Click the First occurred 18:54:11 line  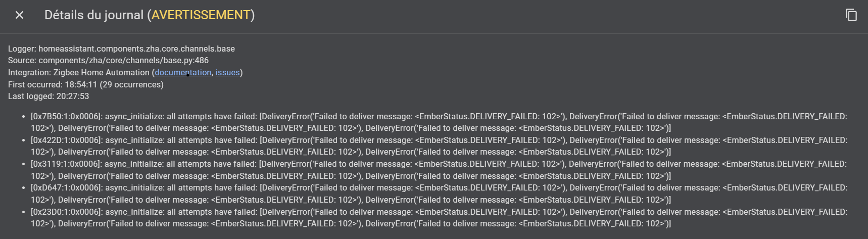tap(86, 84)
